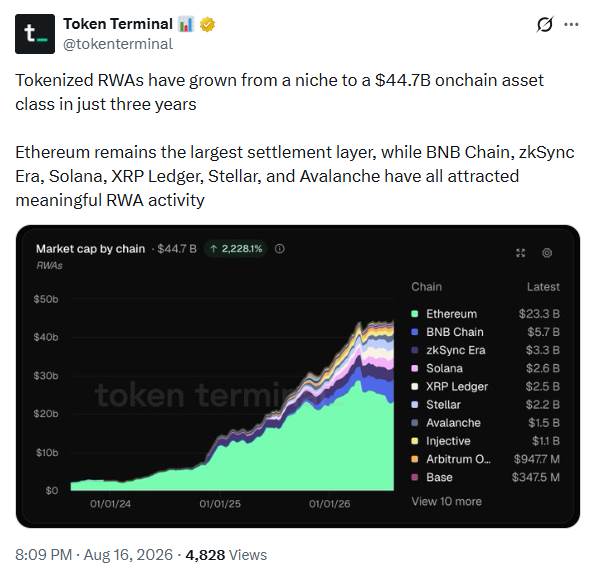Click the Grok slashed-circle icon
The image size is (594, 571).
pos(545,25)
